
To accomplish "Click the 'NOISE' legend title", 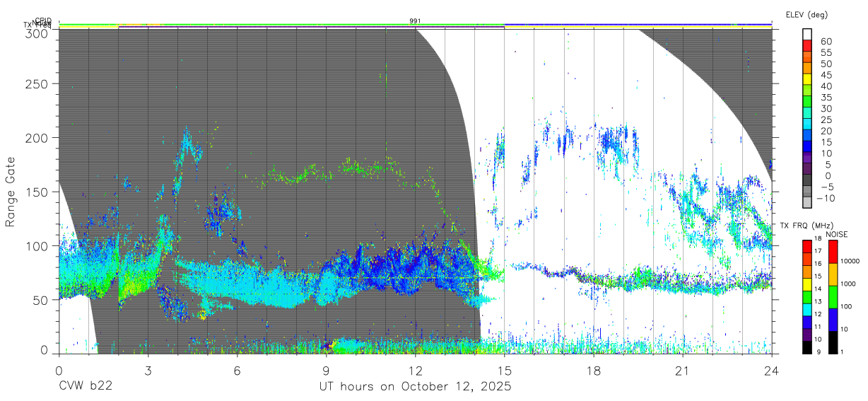I will pos(836,234).
